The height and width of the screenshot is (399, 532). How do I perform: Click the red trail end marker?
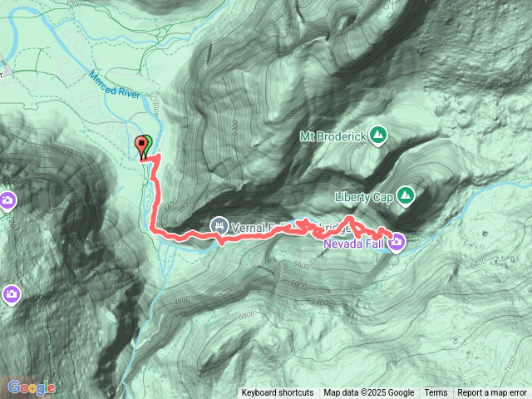click(140, 146)
